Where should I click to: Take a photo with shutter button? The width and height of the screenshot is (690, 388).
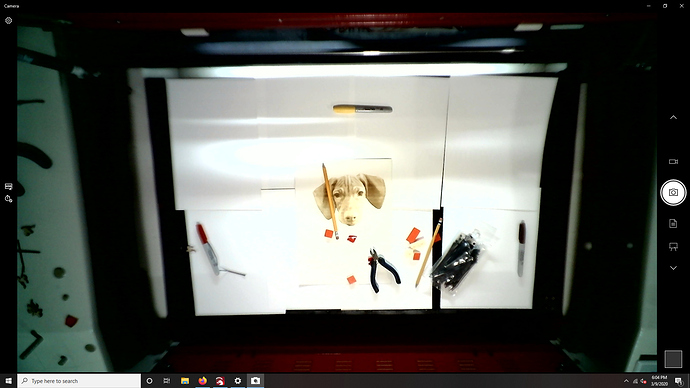(x=673, y=192)
